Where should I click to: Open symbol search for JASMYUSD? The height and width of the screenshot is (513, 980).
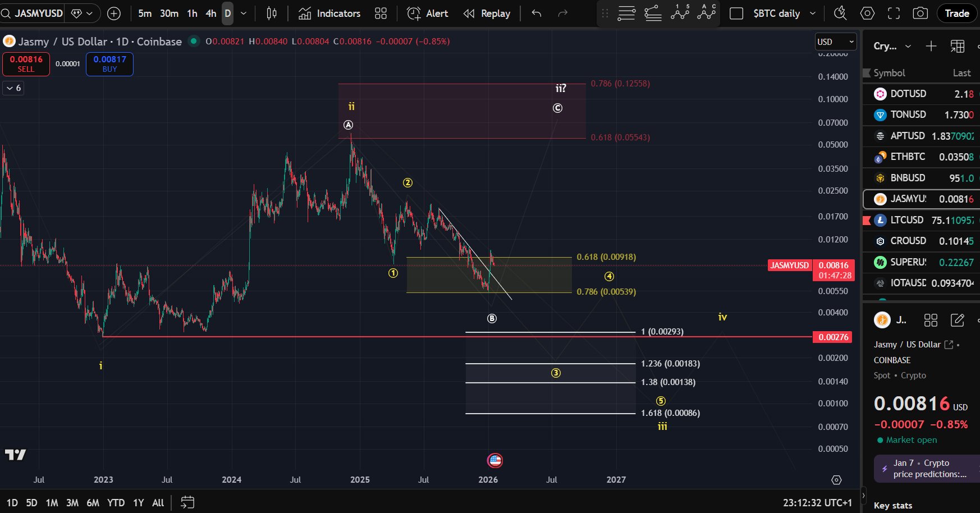[33, 13]
